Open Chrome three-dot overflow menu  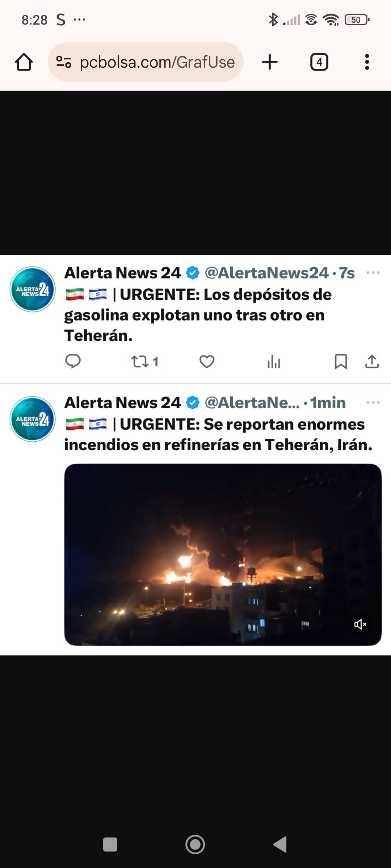point(367,62)
